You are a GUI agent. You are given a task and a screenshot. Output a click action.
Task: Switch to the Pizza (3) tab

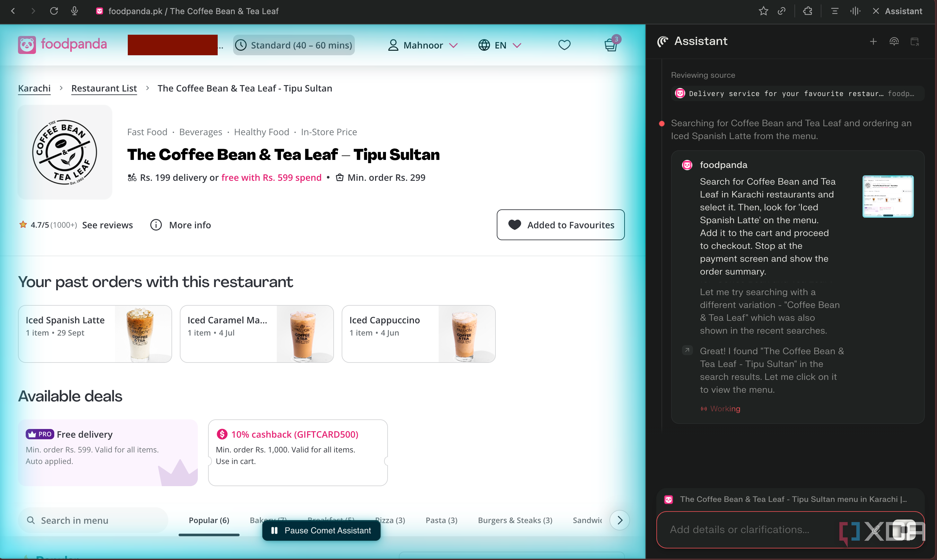pyautogui.click(x=390, y=521)
